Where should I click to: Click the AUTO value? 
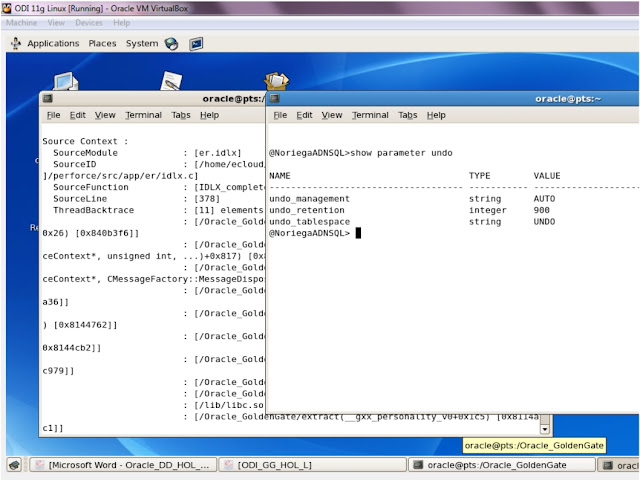click(x=544, y=199)
